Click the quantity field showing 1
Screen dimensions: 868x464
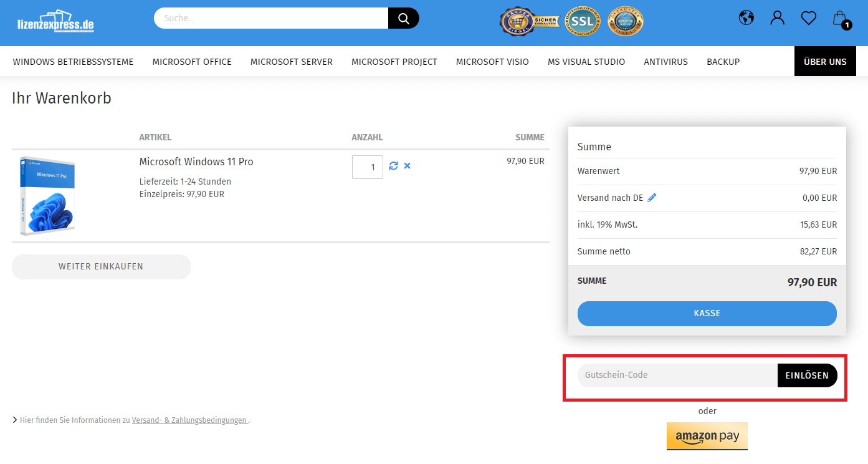coord(368,167)
